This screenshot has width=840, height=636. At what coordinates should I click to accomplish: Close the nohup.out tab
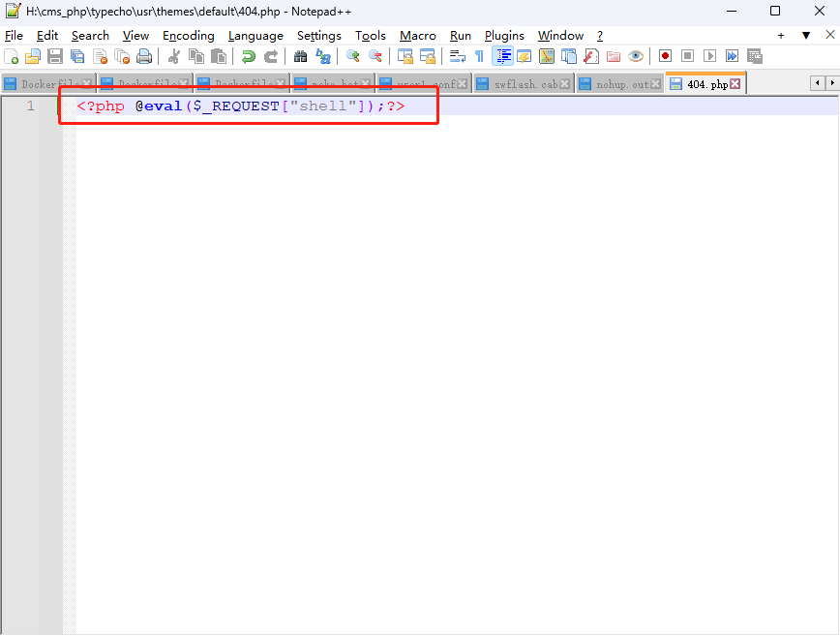tap(655, 84)
